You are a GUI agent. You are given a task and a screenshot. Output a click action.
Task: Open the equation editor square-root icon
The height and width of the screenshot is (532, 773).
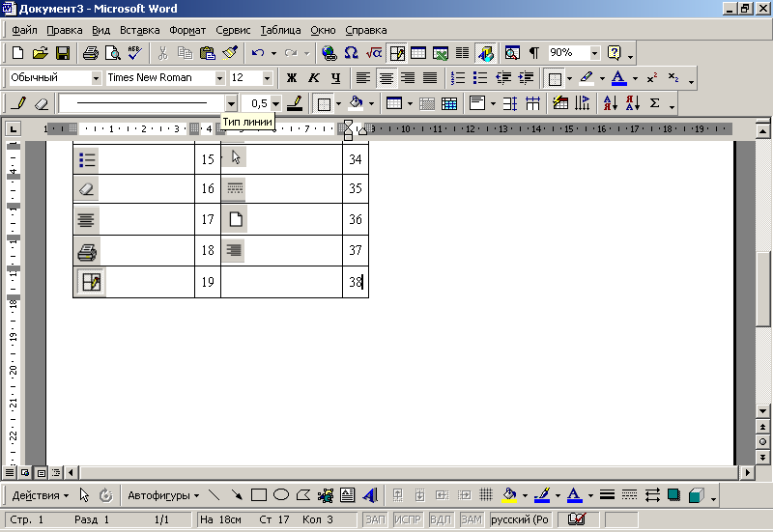[x=374, y=53]
